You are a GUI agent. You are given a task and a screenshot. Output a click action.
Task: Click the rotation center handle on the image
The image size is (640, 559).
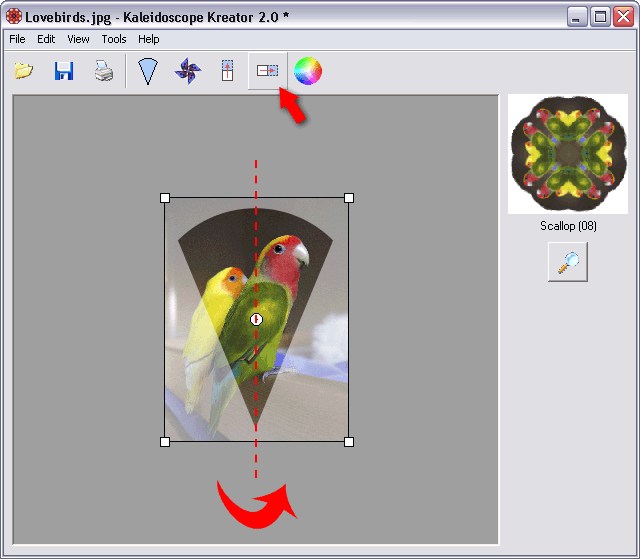[256, 319]
